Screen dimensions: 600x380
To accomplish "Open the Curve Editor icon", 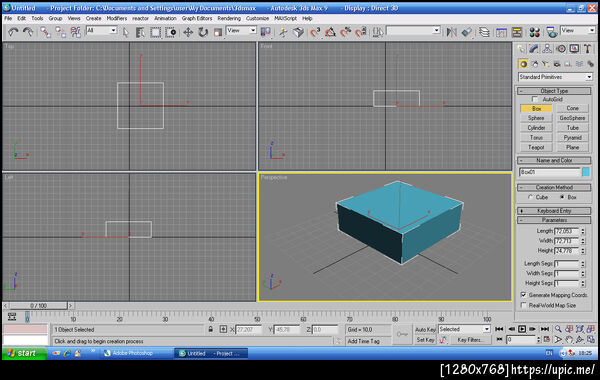I will point(501,33).
